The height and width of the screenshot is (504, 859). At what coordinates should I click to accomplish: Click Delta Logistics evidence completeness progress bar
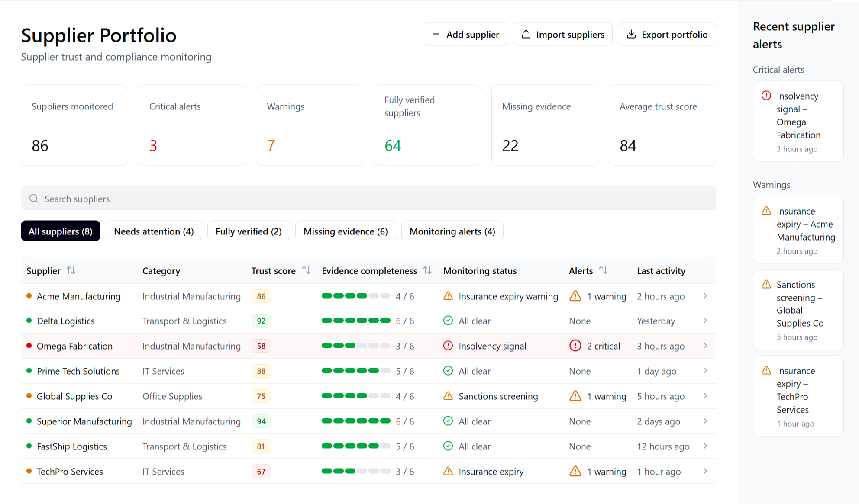pos(356,321)
